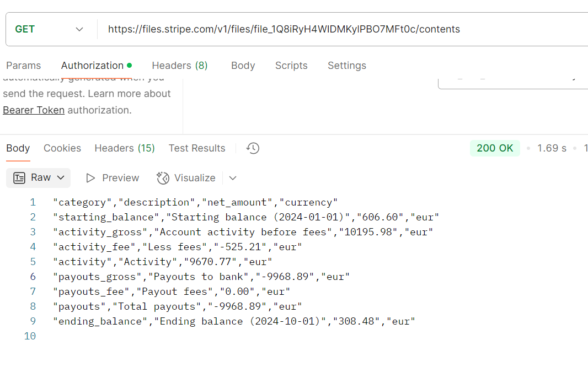Image resolution: width=588 pixels, height=367 pixels.
Task: Open the GET method dropdown
Action: click(x=50, y=29)
